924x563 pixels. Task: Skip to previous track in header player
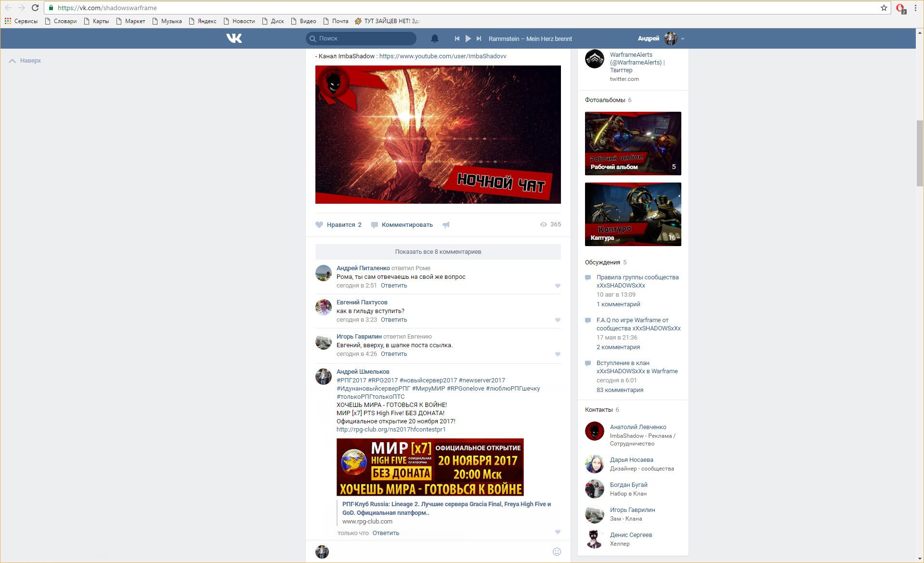tap(457, 39)
